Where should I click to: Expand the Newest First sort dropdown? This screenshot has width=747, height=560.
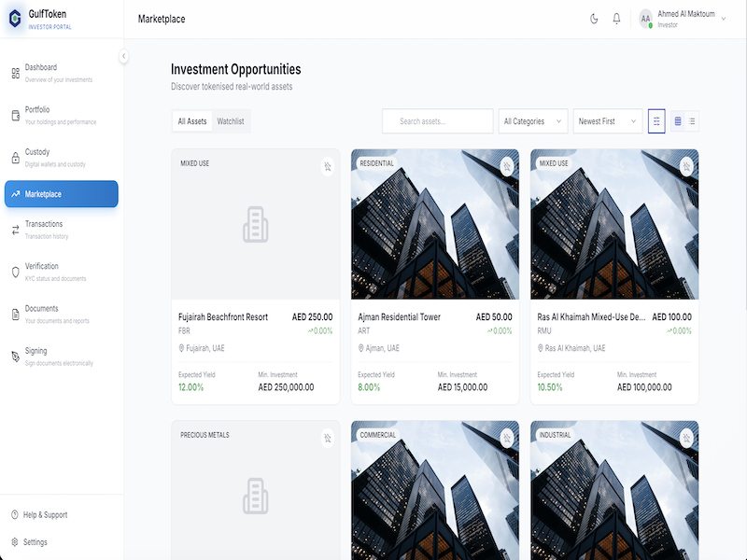(x=608, y=120)
